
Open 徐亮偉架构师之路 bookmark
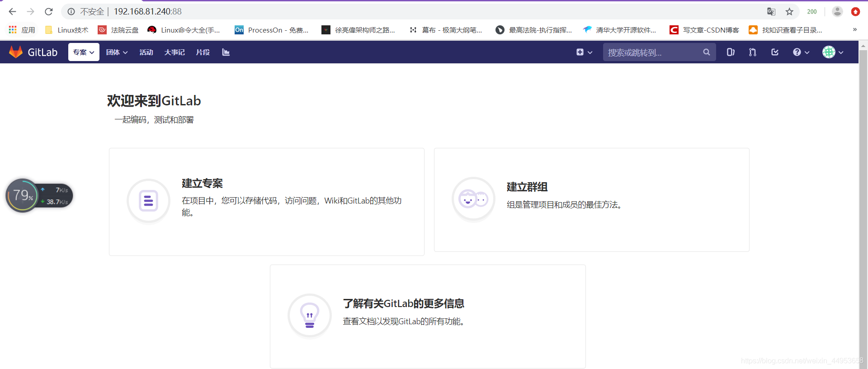pyautogui.click(x=358, y=30)
